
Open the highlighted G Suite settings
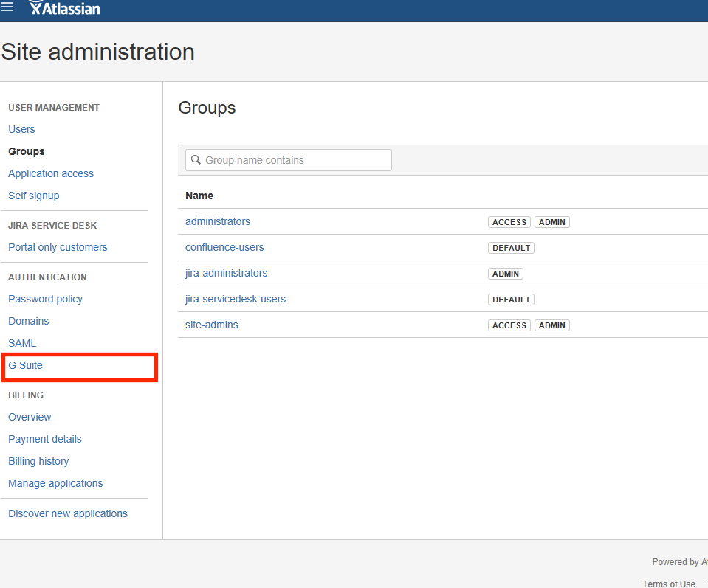click(25, 365)
